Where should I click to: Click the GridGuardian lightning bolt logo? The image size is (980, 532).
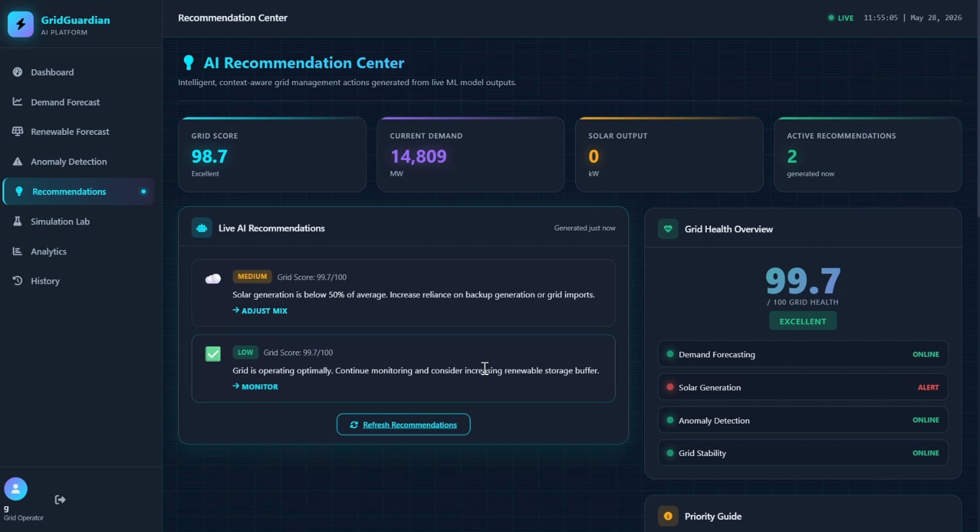point(21,25)
